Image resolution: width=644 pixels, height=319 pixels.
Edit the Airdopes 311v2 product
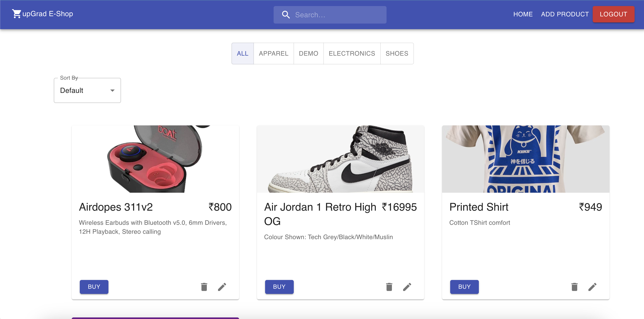tap(222, 287)
